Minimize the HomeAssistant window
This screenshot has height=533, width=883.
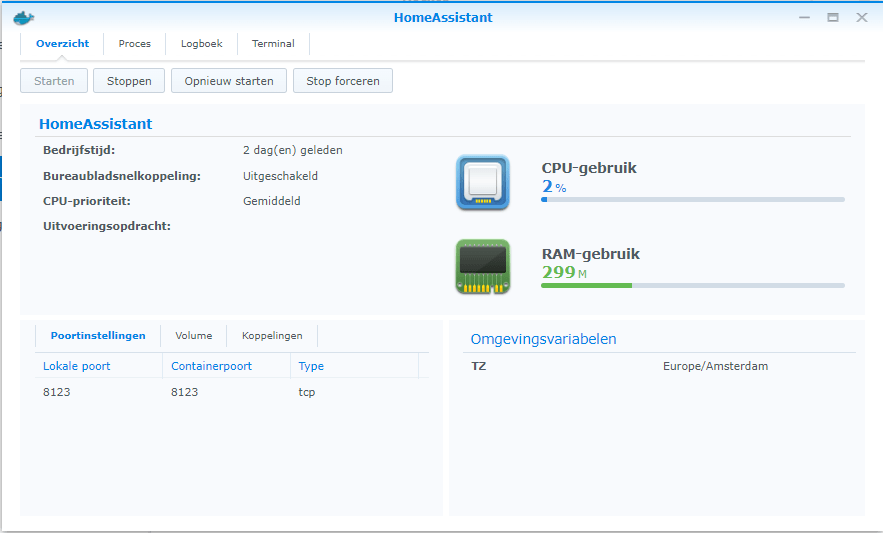[804, 17]
